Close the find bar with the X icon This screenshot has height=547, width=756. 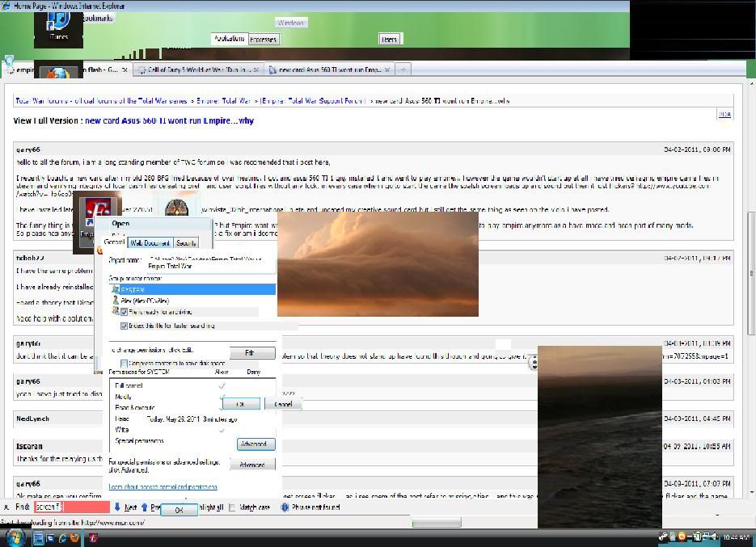8,507
